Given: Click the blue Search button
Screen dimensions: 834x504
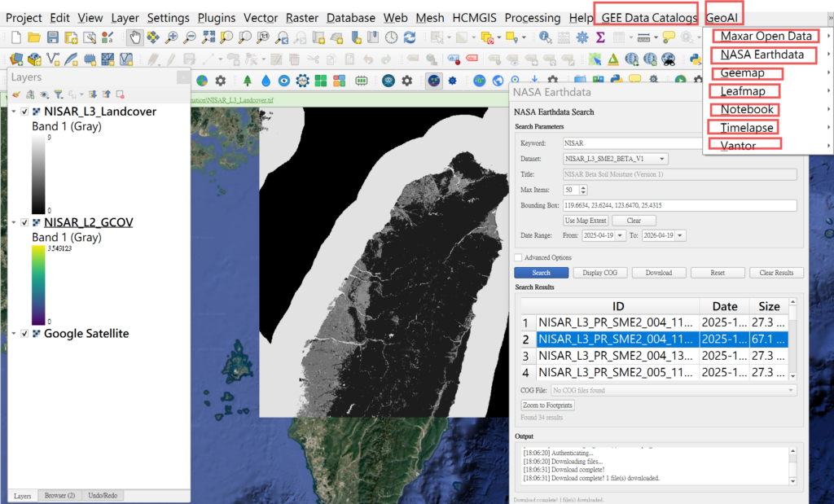Looking at the screenshot, I should click(541, 273).
